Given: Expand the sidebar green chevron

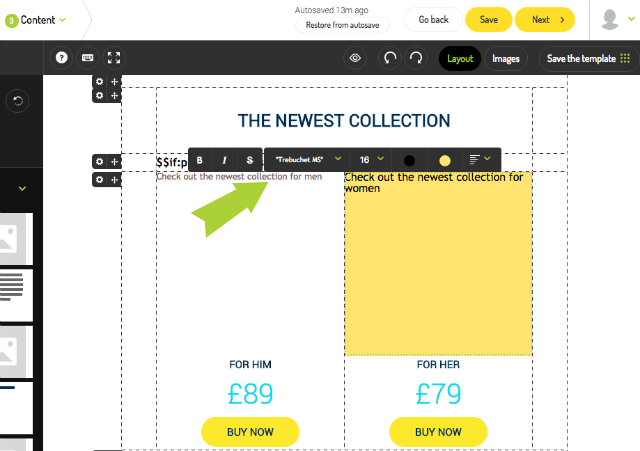Looking at the screenshot, I should (x=22, y=188).
